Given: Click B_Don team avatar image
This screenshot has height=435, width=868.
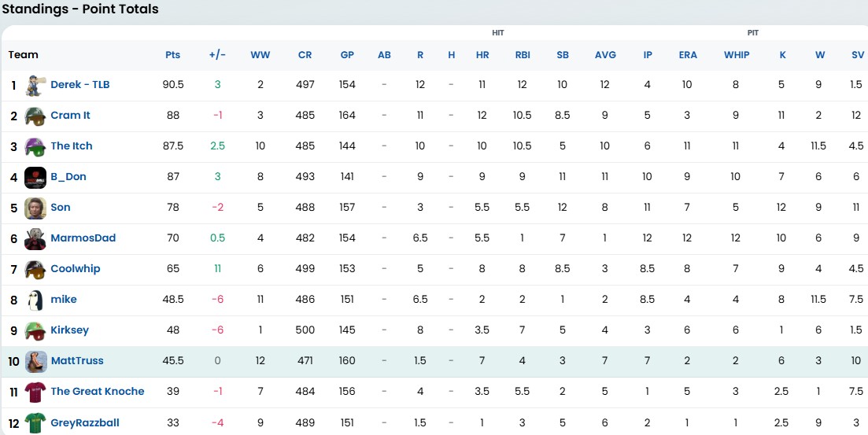Looking at the screenshot, I should pos(35,177).
